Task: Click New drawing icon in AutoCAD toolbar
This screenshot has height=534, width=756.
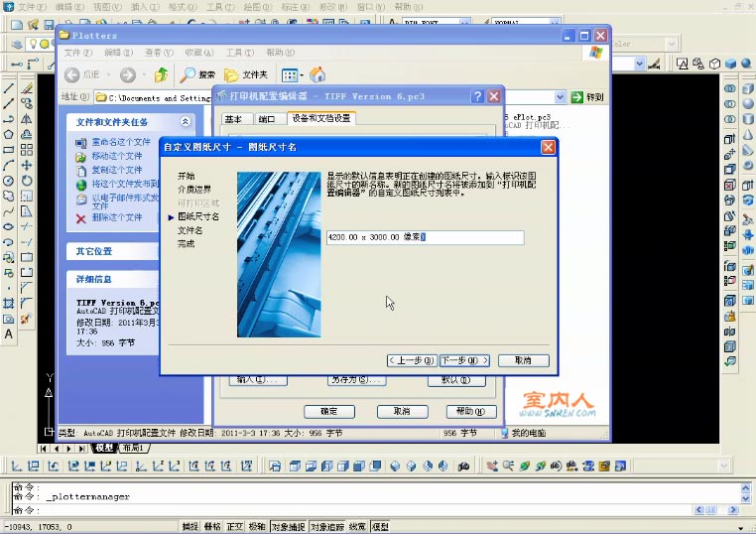Action: 17,24
